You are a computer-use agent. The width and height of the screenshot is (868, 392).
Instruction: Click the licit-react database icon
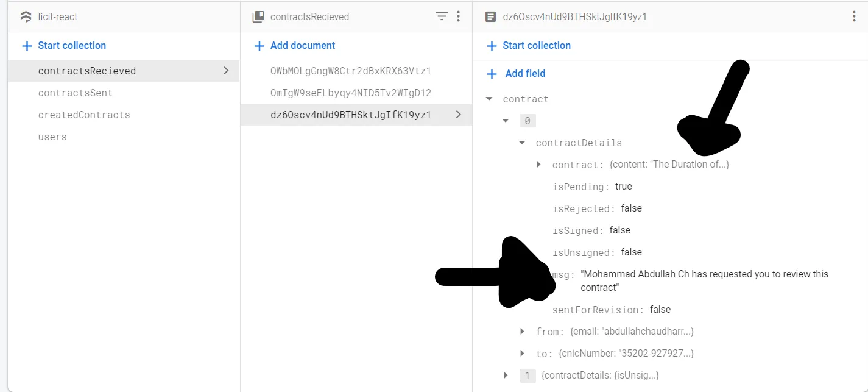point(26,16)
